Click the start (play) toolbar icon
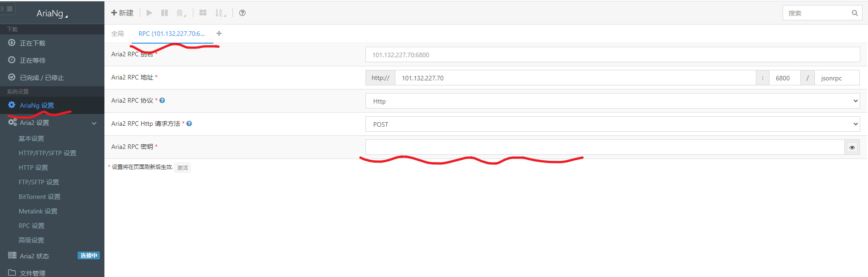Viewport: 868px width, 277px height. [x=149, y=13]
